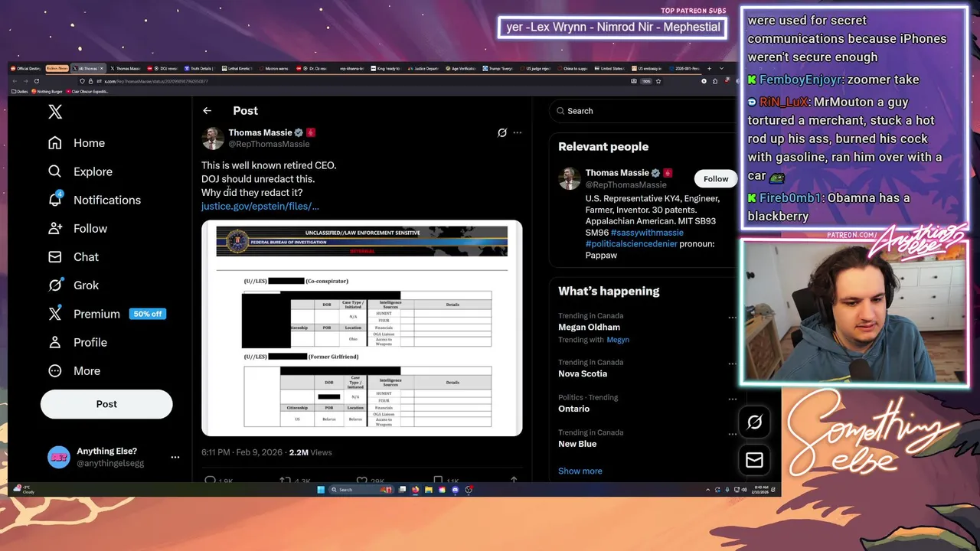Click the browser reload button

(37, 81)
